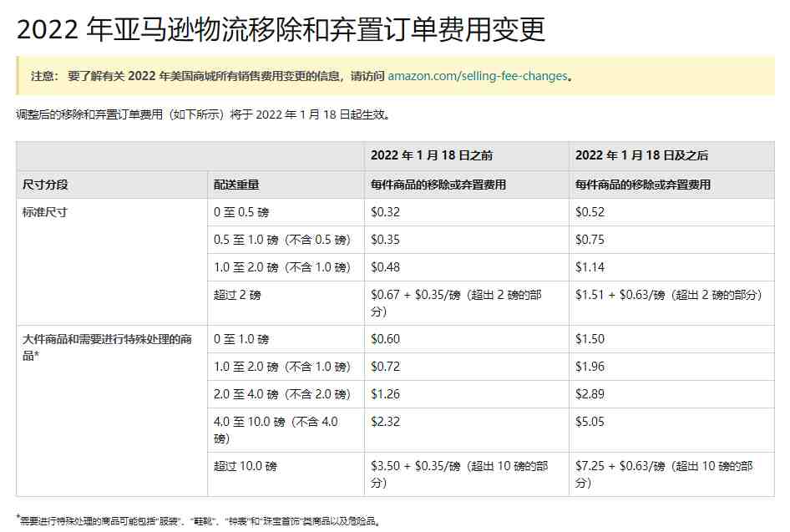Click the footnote about 需要进行特殊处理的商品
790x532 pixels.
[x=199, y=521]
